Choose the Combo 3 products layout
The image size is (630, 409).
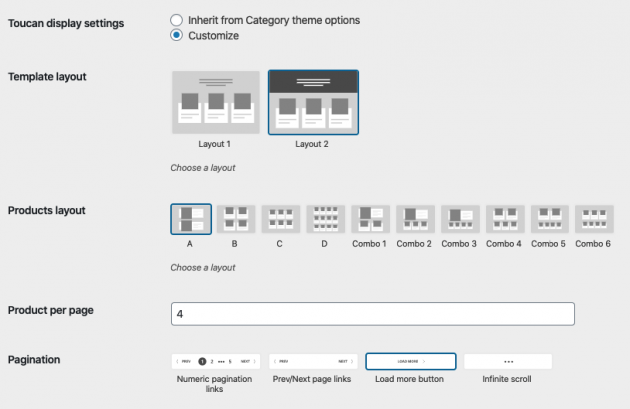[x=459, y=220]
